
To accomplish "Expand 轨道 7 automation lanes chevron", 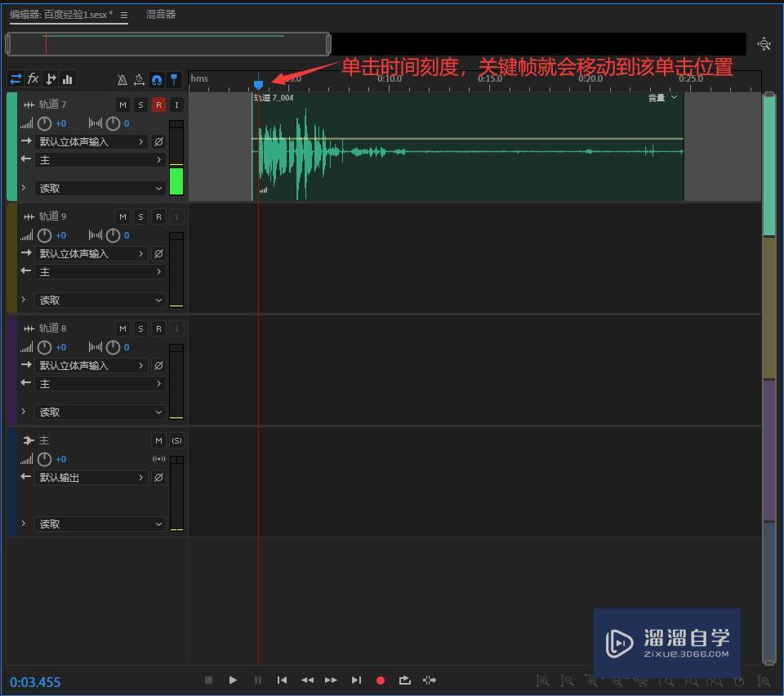I will (24, 188).
